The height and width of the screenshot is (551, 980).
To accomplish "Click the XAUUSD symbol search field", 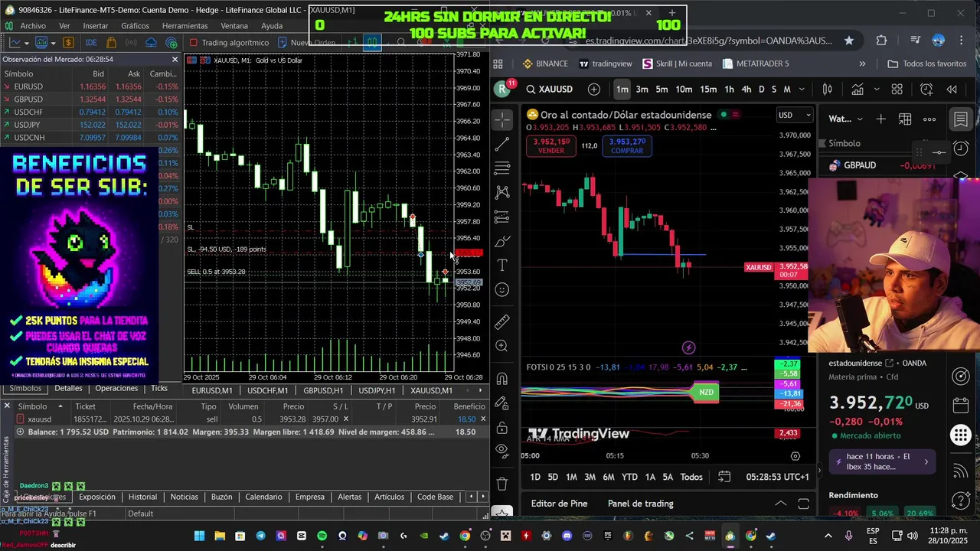I will tap(549, 90).
